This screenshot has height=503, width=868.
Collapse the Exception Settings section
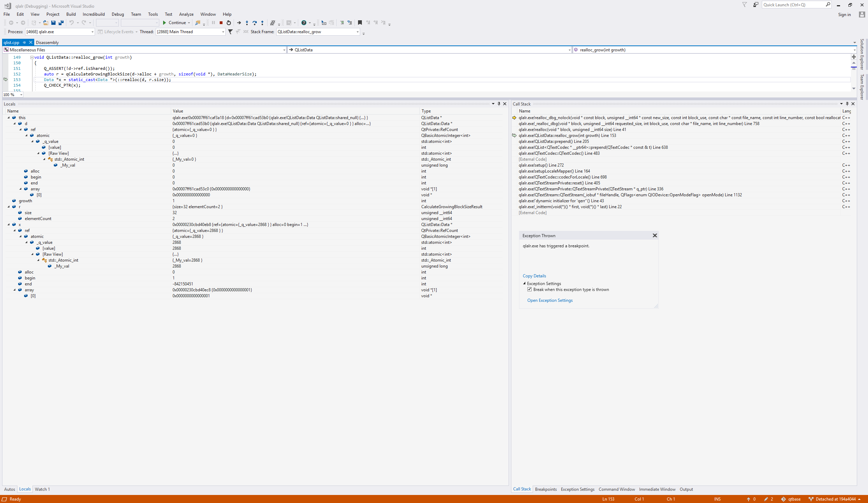524,284
